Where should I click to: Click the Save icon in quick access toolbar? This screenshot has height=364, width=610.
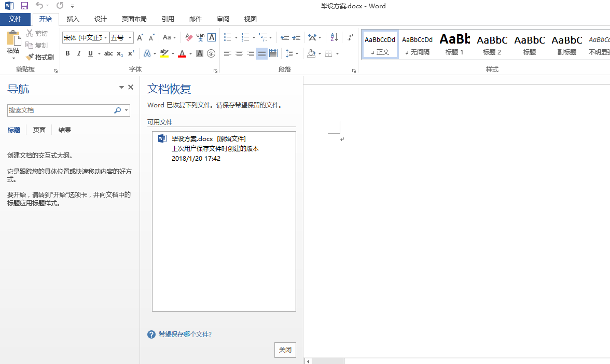click(24, 6)
